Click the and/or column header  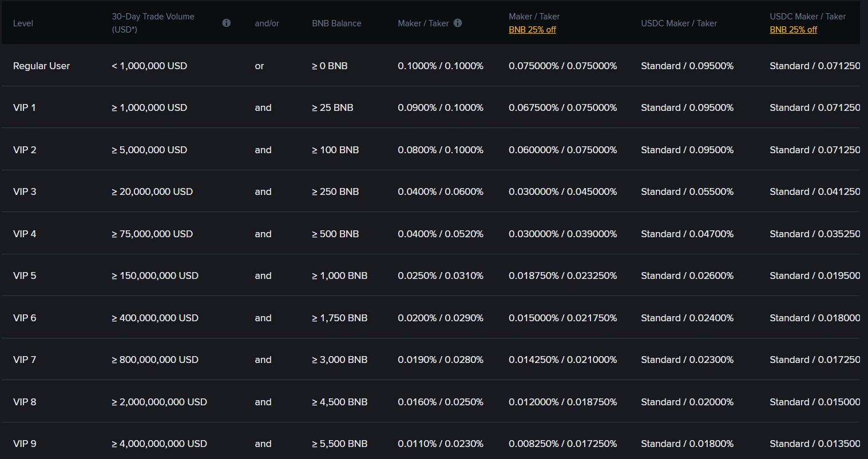tap(267, 23)
